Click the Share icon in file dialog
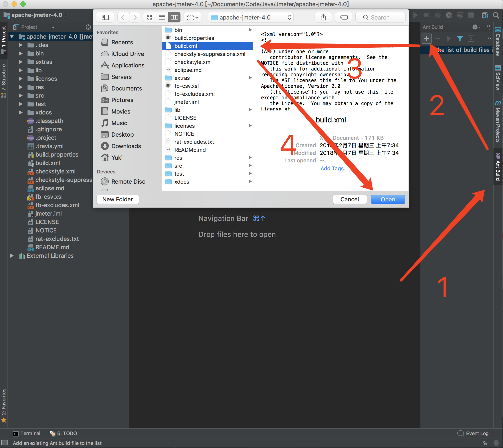The height and width of the screenshot is (448, 503). tap(323, 17)
